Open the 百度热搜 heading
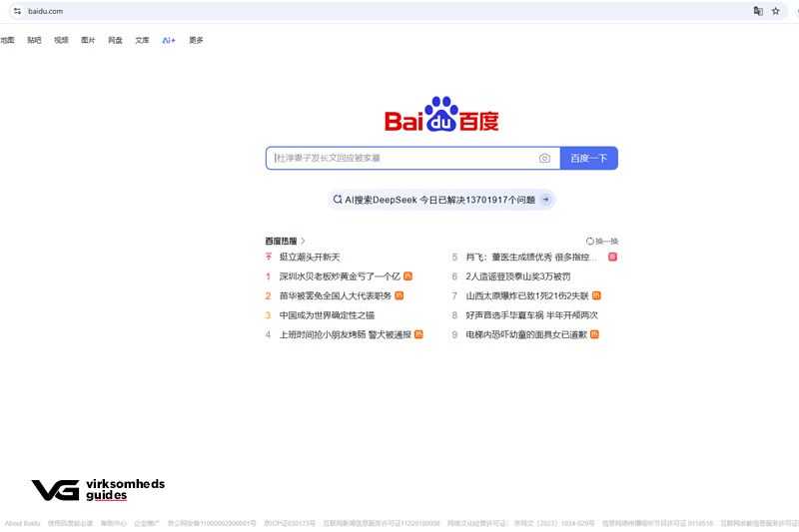The image size is (799, 532). coord(281,241)
